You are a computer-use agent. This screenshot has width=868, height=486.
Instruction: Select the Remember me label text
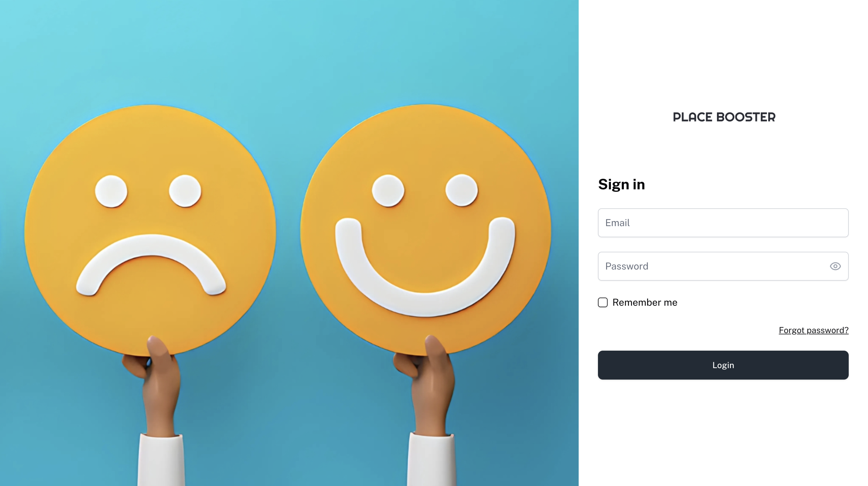click(645, 302)
